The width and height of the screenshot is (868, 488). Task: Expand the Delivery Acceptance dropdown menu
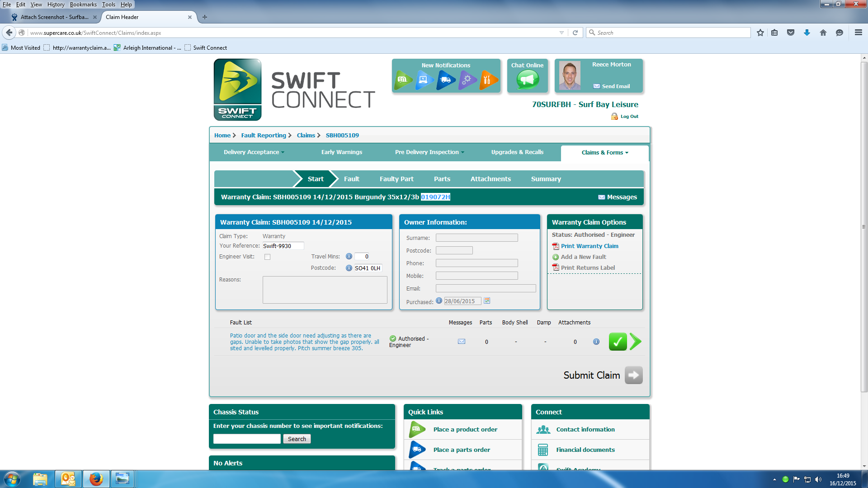(x=254, y=152)
